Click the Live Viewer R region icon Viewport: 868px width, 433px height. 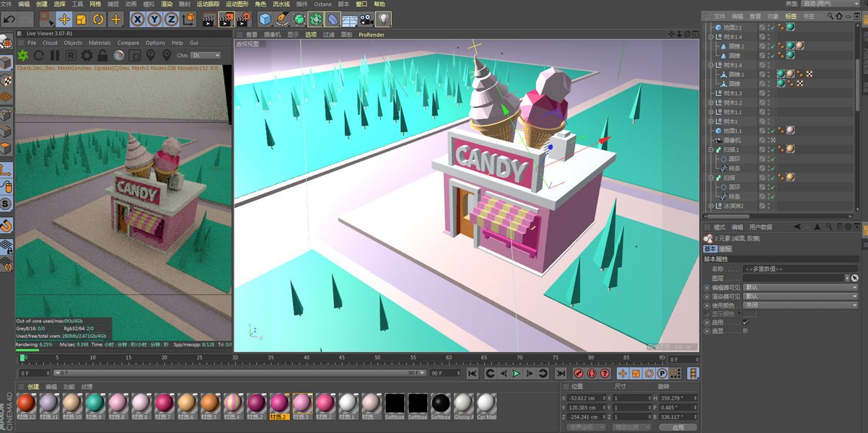(x=71, y=55)
